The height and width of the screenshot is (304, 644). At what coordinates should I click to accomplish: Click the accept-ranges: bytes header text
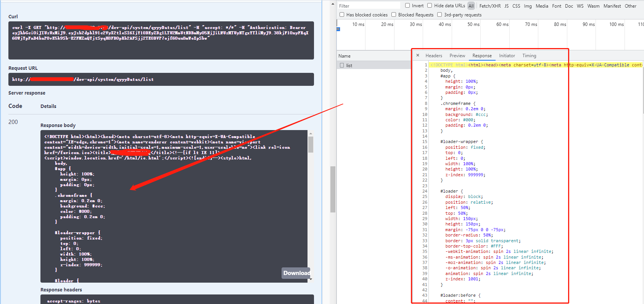point(74,301)
